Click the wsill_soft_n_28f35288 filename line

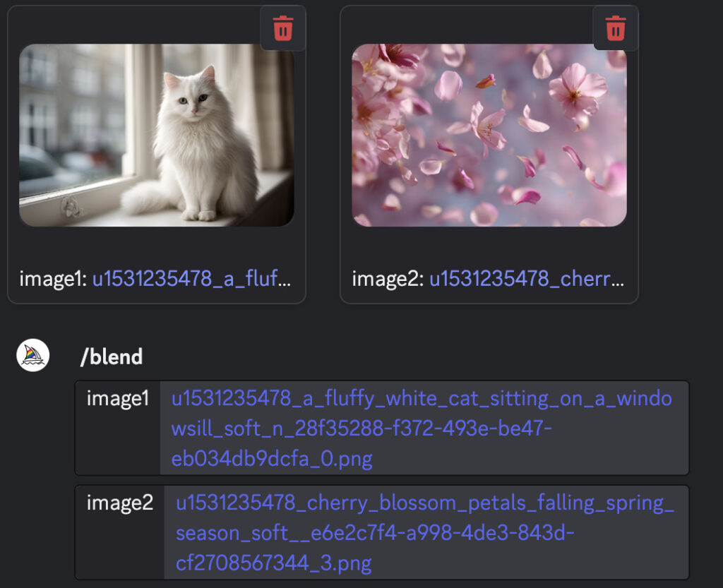(x=361, y=429)
